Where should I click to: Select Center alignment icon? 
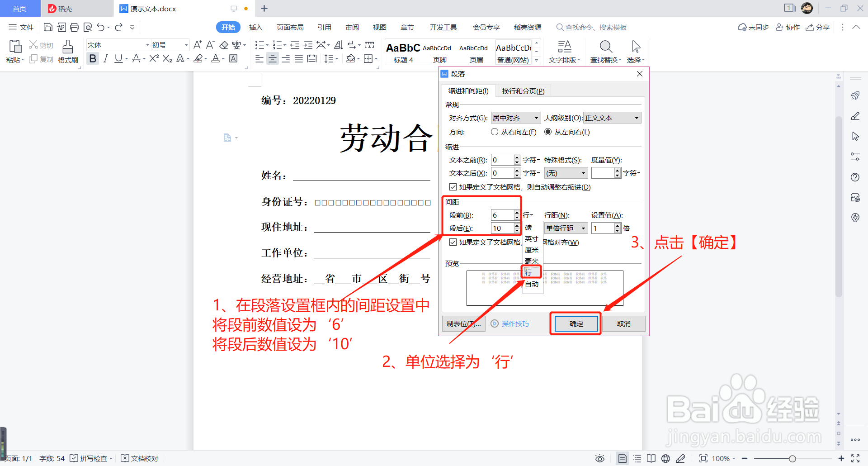pyautogui.click(x=272, y=58)
